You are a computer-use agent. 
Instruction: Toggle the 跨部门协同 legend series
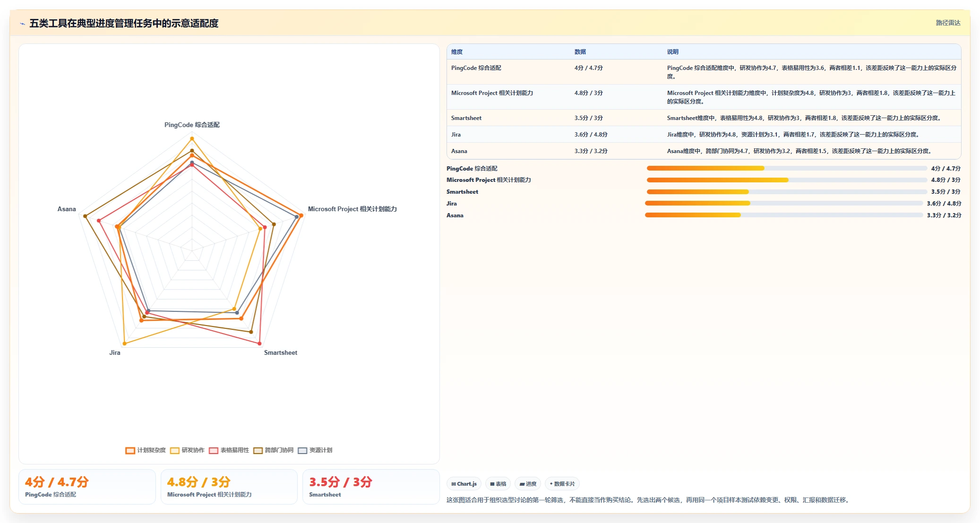pyautogui.click(x=273, y=450)
